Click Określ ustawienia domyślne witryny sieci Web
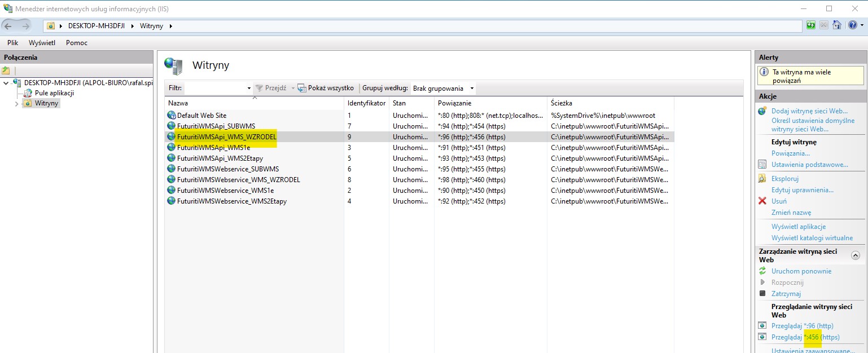Screen dimensions: 868x353 [x=813, y=125]
